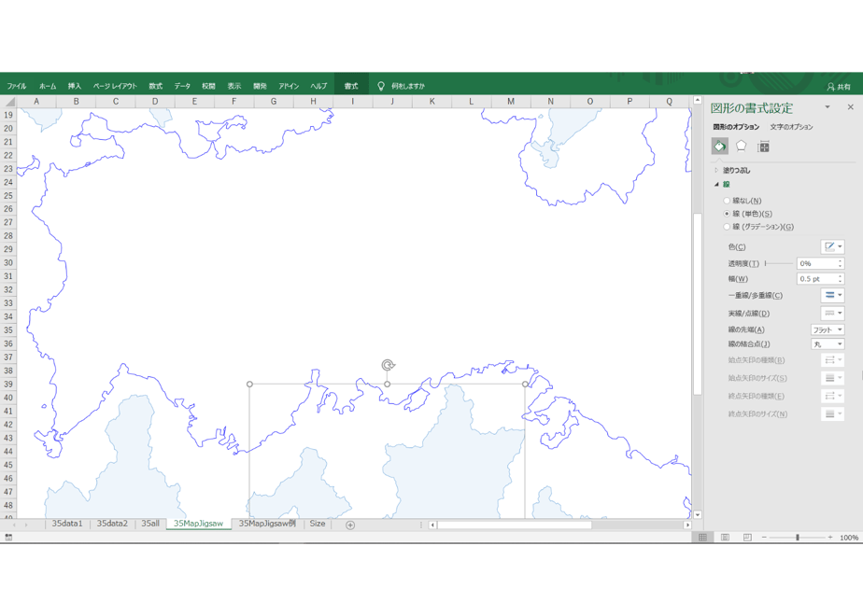Click the 幅 0.5 pt width field
Viewport: 863px width, 616px height.
pyautogui.click(x=816, y=279)
